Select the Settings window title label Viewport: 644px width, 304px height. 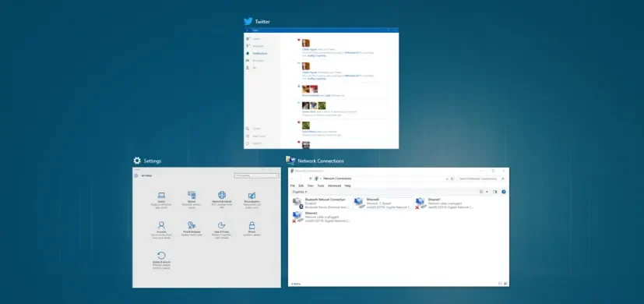click(x=153, y=161)
